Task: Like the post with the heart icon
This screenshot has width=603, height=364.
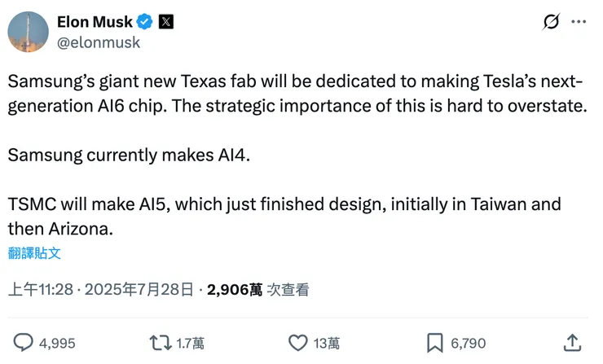Action: tap(299, 343)
